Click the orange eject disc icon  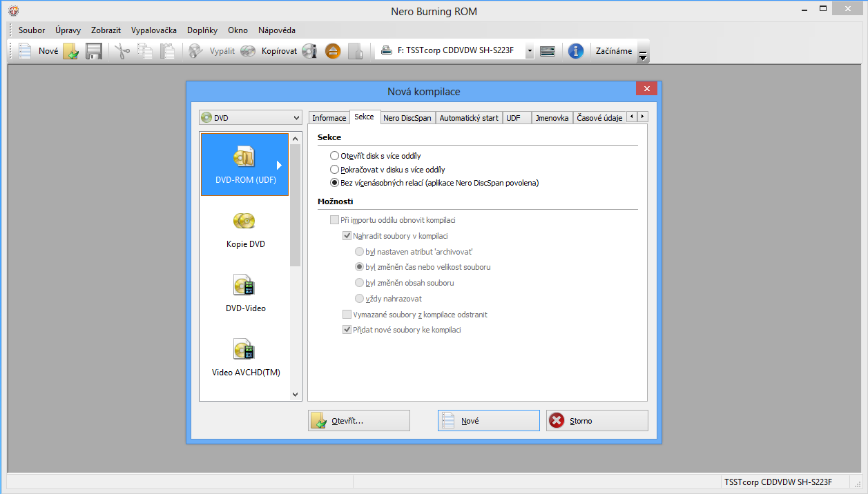click(333, 51)
